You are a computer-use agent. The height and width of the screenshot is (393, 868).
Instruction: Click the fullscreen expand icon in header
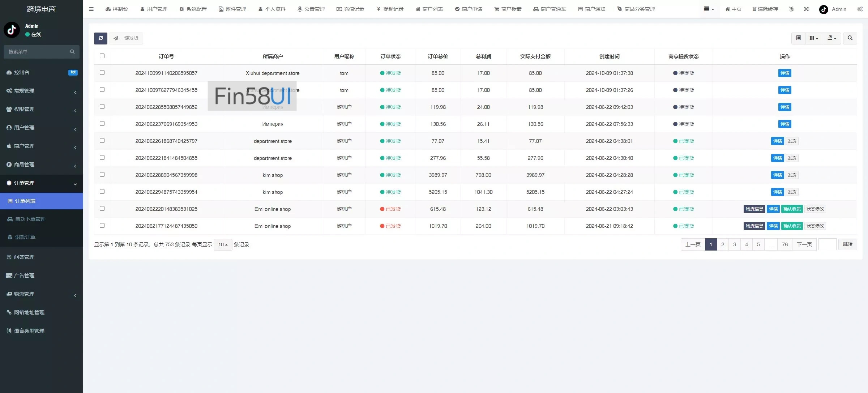[x=806, y=9]
